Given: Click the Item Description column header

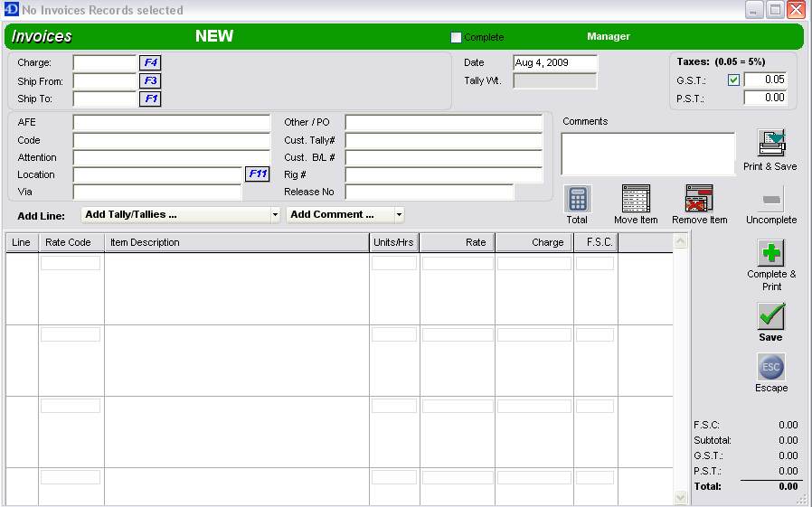Looking at the screenshot, I should [236, 242].
